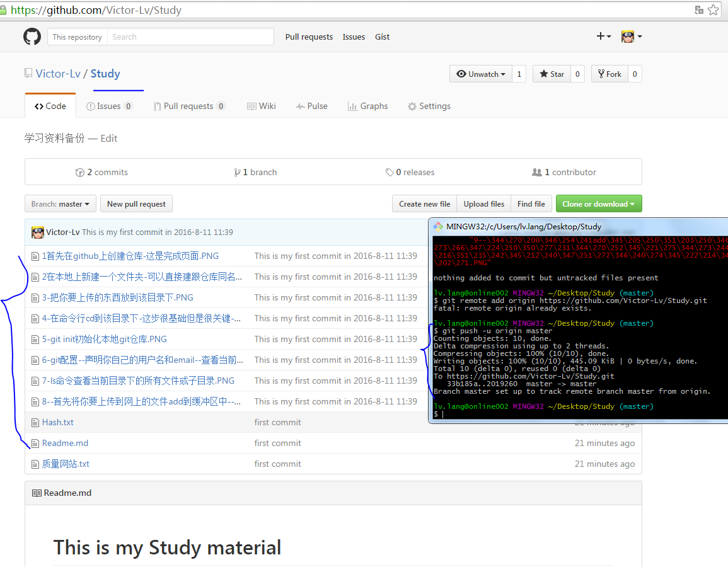Star the Study repository

(x=552, y=74)
